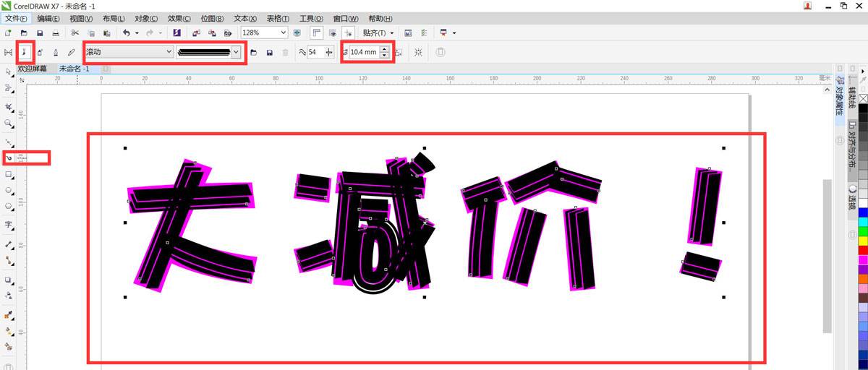Select the Artistic Media tool in toolbox
The width and height of the screenshot is (868, 370).
tap(9, 158)
